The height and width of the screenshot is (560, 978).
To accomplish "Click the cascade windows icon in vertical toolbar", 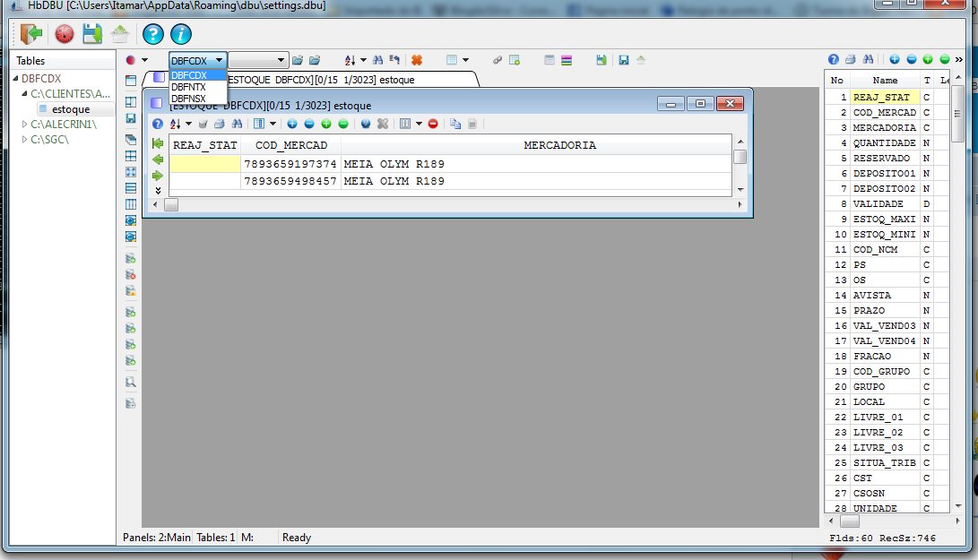I will coord(131,139).
